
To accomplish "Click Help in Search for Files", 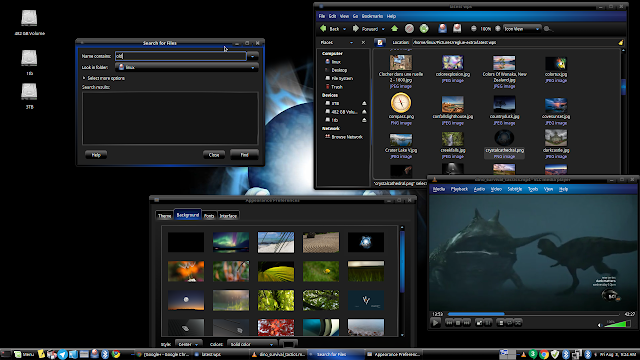I will pyautogui.click(x=96, y=155).
